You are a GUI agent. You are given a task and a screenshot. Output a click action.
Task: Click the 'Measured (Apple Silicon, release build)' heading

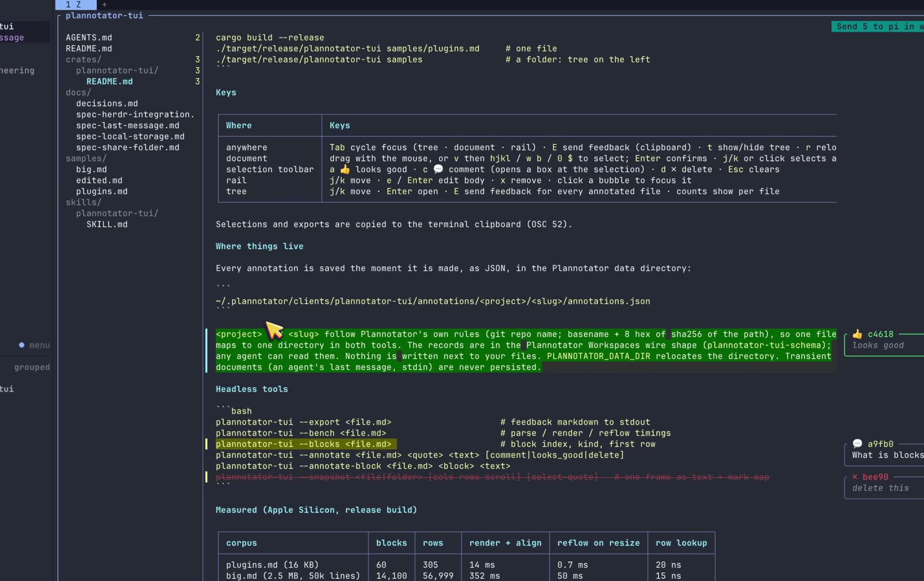[x=316, y=510]
